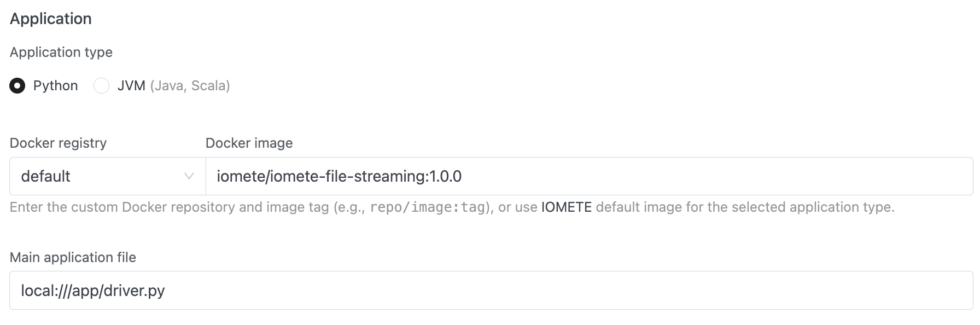Click the iomete-file-streaming:1.0.0 image text
The height and width of the screenshot is (325, 980).
pos(339,176)
